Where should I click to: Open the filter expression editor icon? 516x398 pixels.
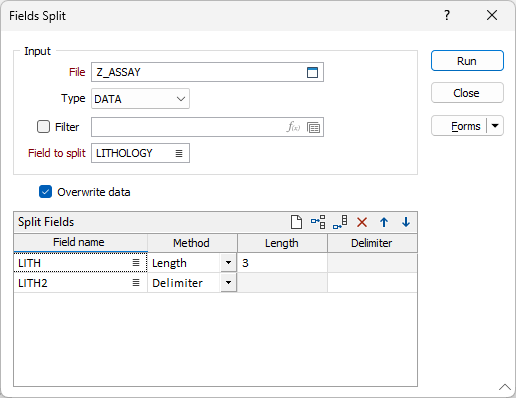pyautogui.click(x=293, y=127)
